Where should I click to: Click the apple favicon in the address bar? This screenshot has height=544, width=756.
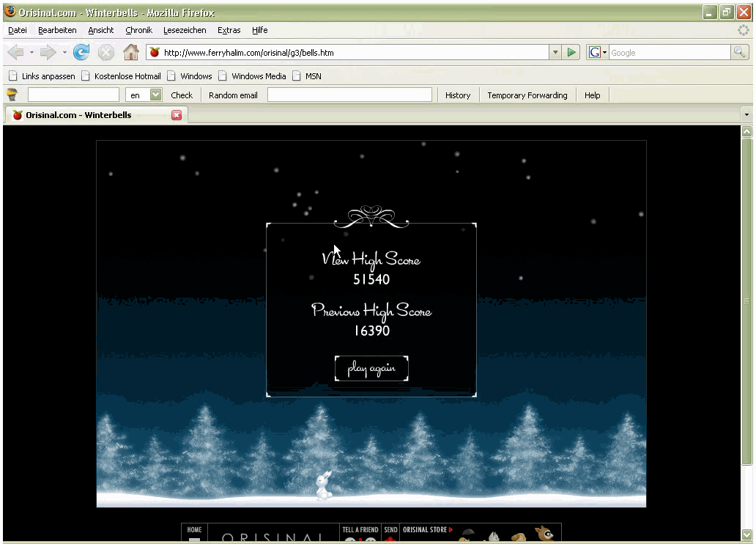tap(155, 52)
